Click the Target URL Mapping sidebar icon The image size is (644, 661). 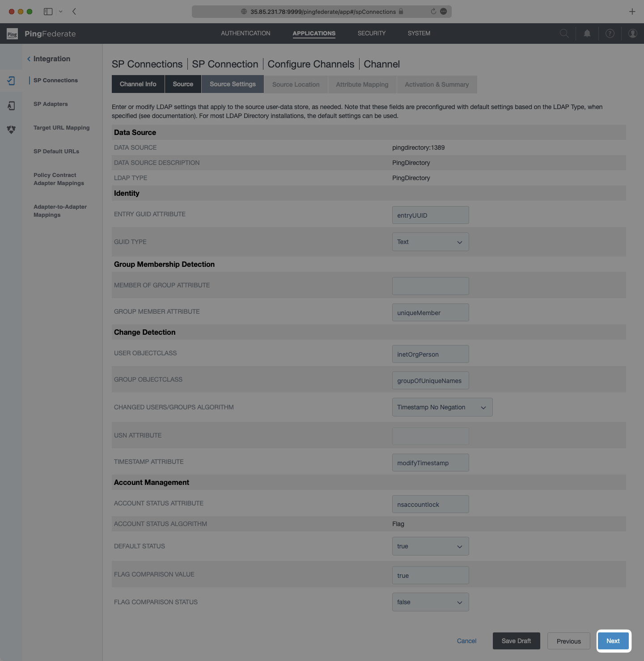tap(11, 130)
